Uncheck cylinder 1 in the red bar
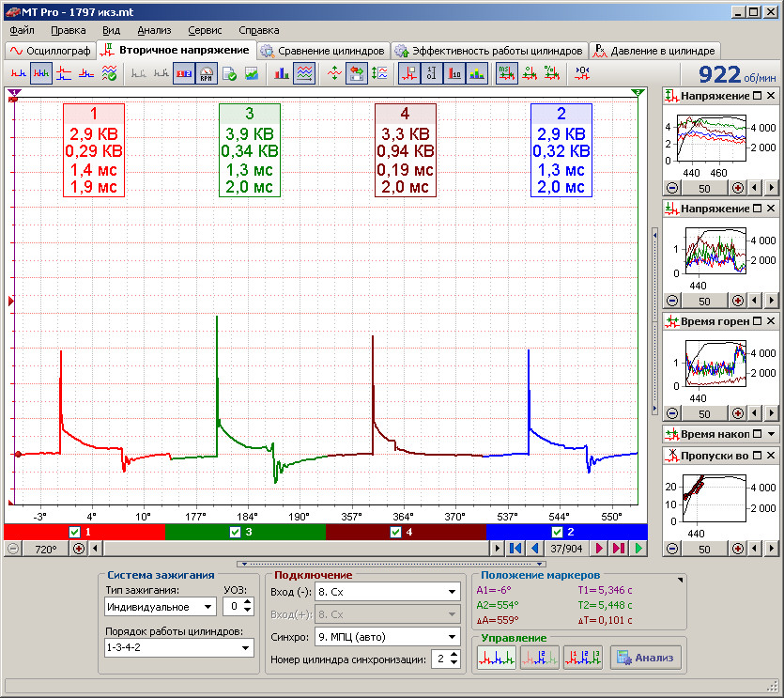784x698 pixels. click(74, 532)
